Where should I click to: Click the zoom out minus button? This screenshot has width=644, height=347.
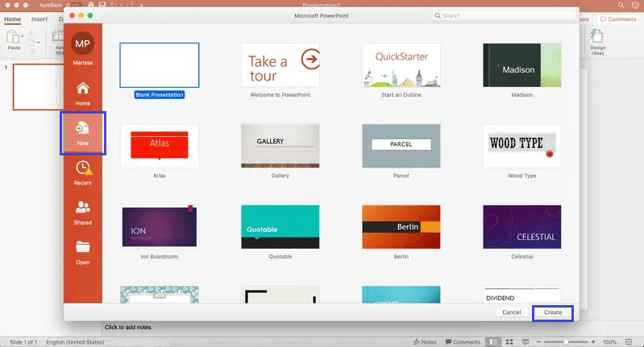pos(538,341)
